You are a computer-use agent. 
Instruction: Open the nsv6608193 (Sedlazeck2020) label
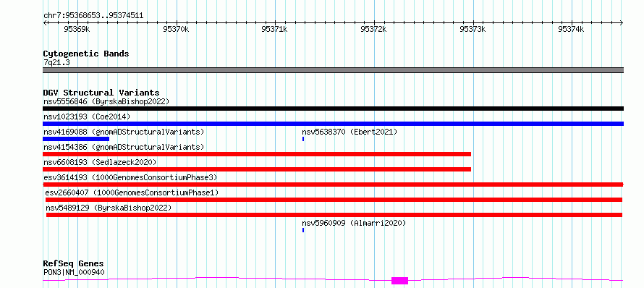tap(100, 162)
